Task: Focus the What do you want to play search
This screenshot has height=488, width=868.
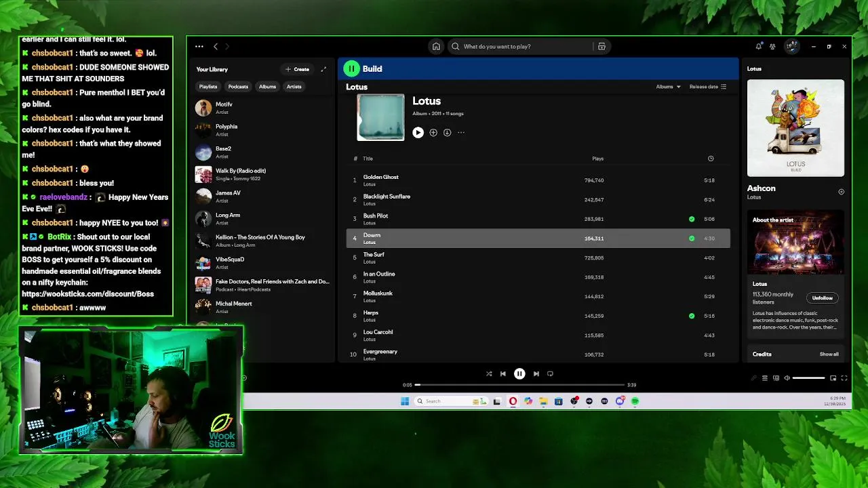Action: [522, 46]
